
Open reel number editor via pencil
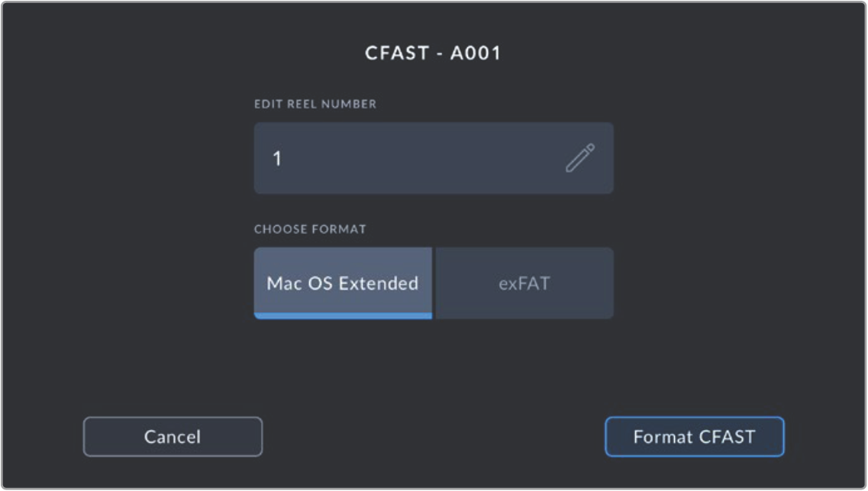point(579,158)
